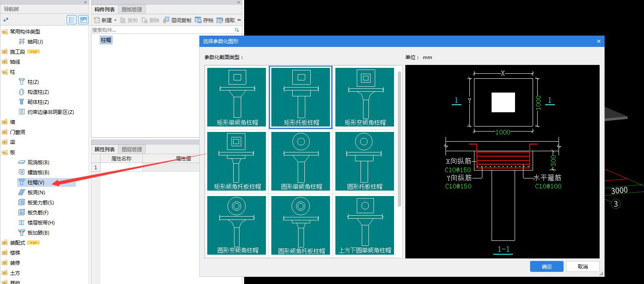Click the first row 属性名称 cell
This screenshot has height=284, width=644.
coord(121,167)
